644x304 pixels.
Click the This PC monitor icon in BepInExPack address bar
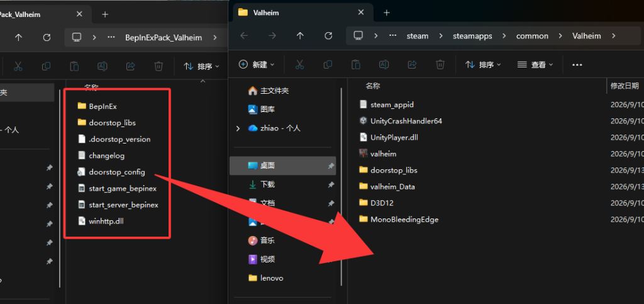[x=76, y=37]
